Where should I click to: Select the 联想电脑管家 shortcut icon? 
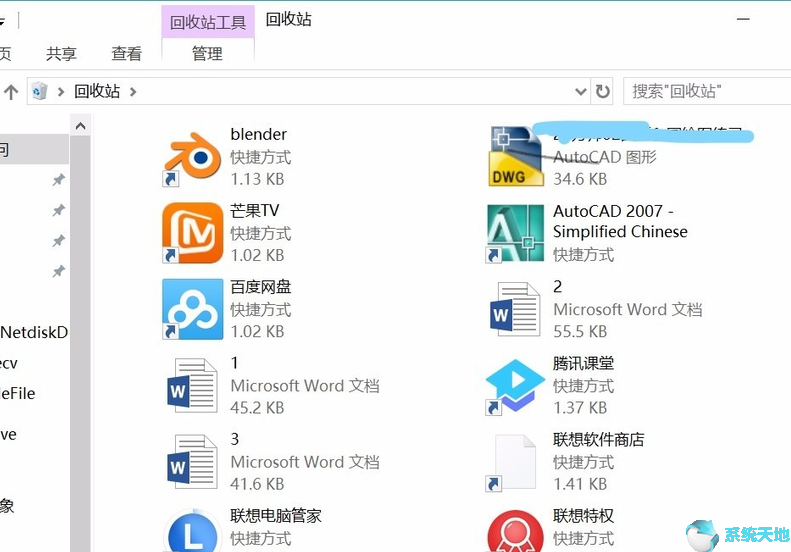point(192,531)
